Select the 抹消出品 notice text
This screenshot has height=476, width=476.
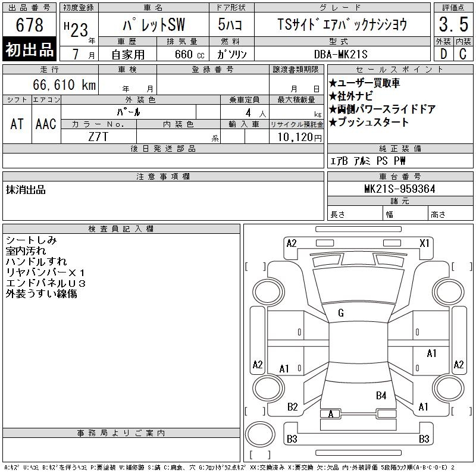(26, 190)
